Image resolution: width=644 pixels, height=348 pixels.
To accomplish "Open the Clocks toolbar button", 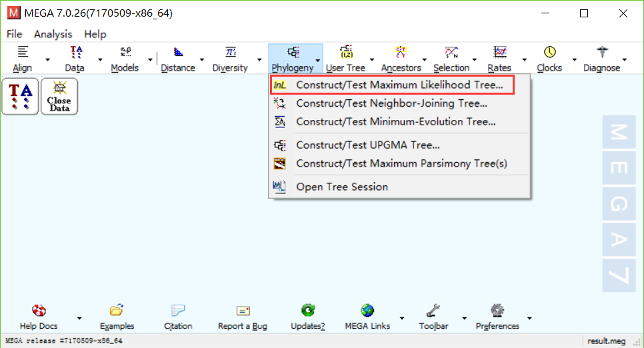I will (x=549, y=59).
